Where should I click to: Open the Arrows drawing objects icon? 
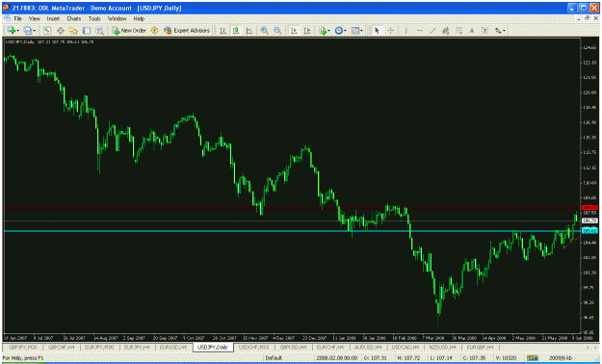coord(498,31)
